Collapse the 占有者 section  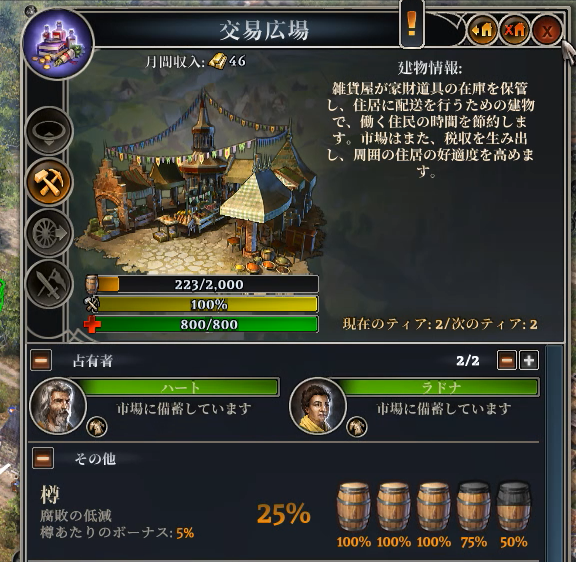coord(41,360)
